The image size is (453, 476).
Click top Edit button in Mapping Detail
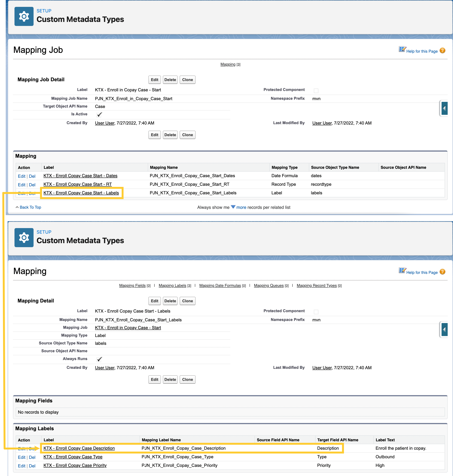tap(155, 301)
